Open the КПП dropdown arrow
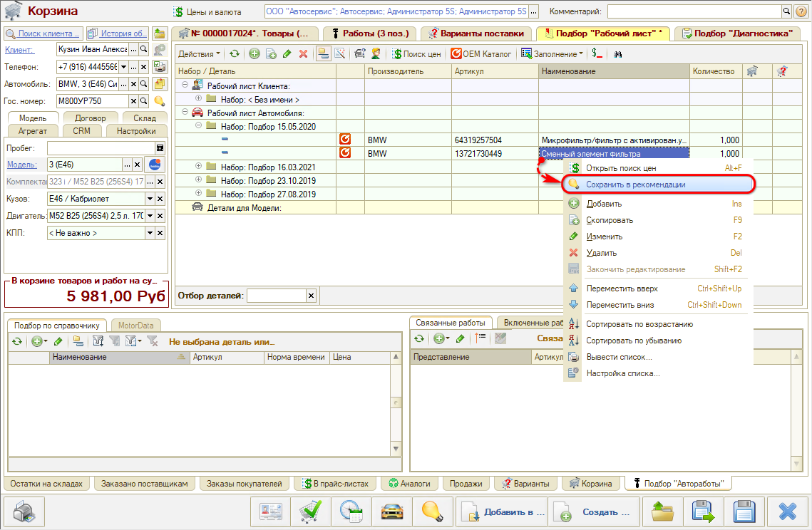 point(150,233)
